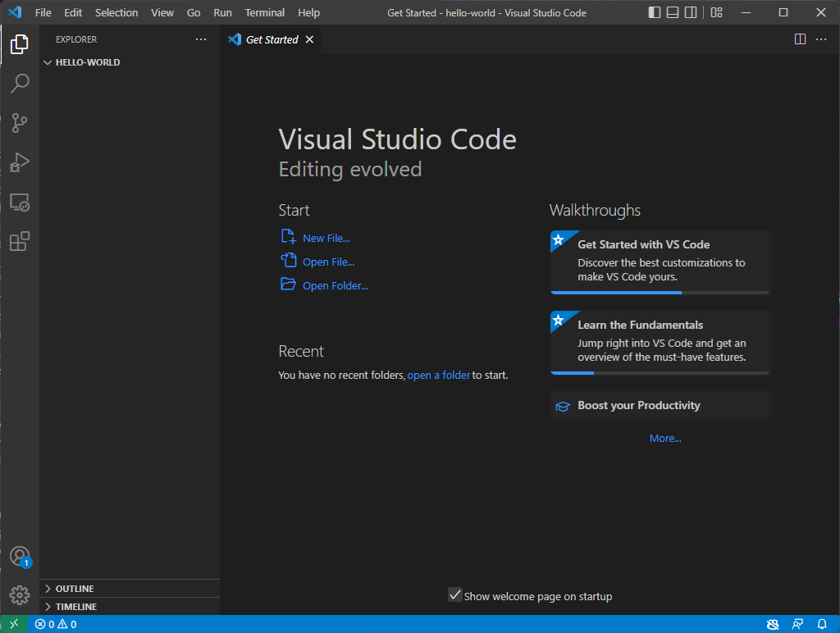Open the Search view icon

pos(20,84)
